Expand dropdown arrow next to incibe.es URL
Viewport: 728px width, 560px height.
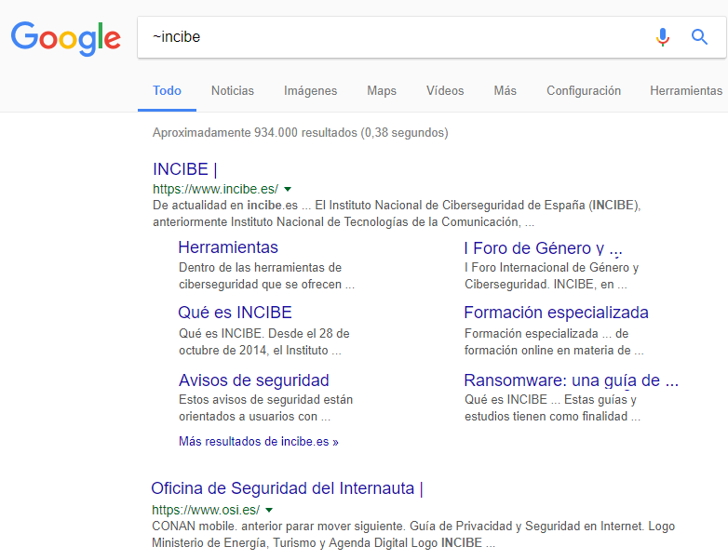[288, 189]
